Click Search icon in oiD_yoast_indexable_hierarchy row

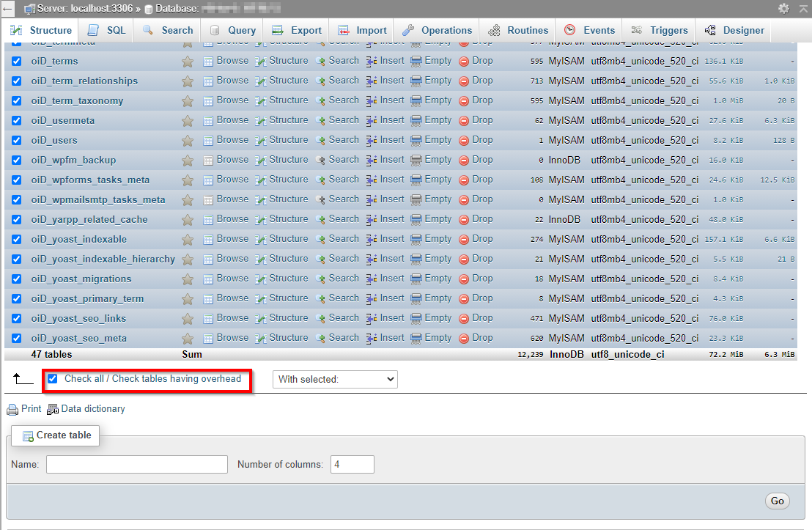pyautogui.click(x=320, y=259)
